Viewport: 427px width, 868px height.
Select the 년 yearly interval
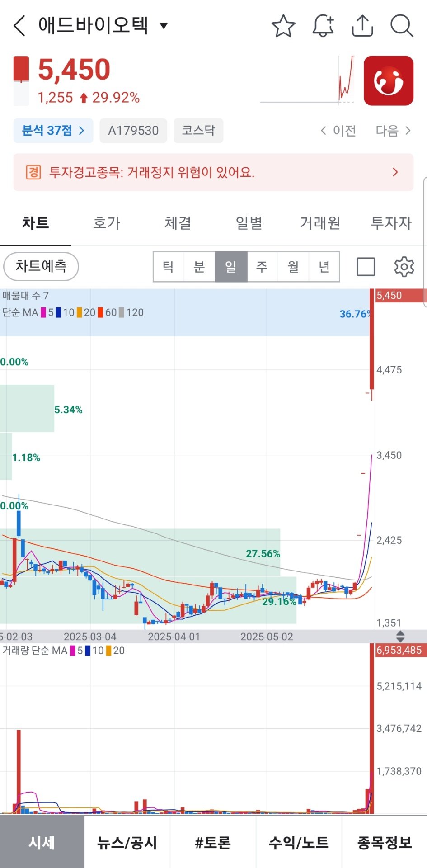pos(324,267)
